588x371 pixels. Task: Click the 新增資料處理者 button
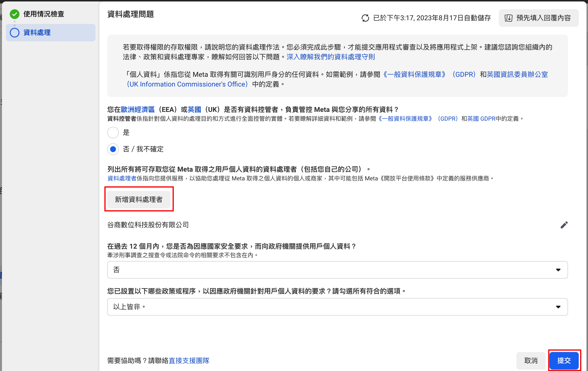coord(139,199)
